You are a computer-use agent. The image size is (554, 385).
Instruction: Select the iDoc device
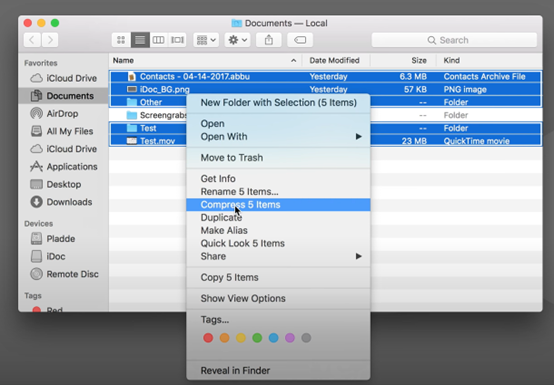pos(64,256)
